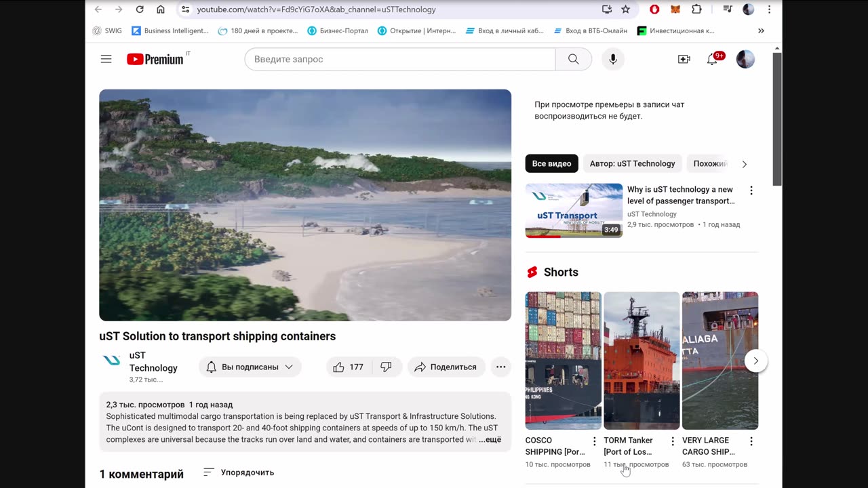Open the Открытие bookmark
Viewport: 868px width, 488px height.
(417, 30)
